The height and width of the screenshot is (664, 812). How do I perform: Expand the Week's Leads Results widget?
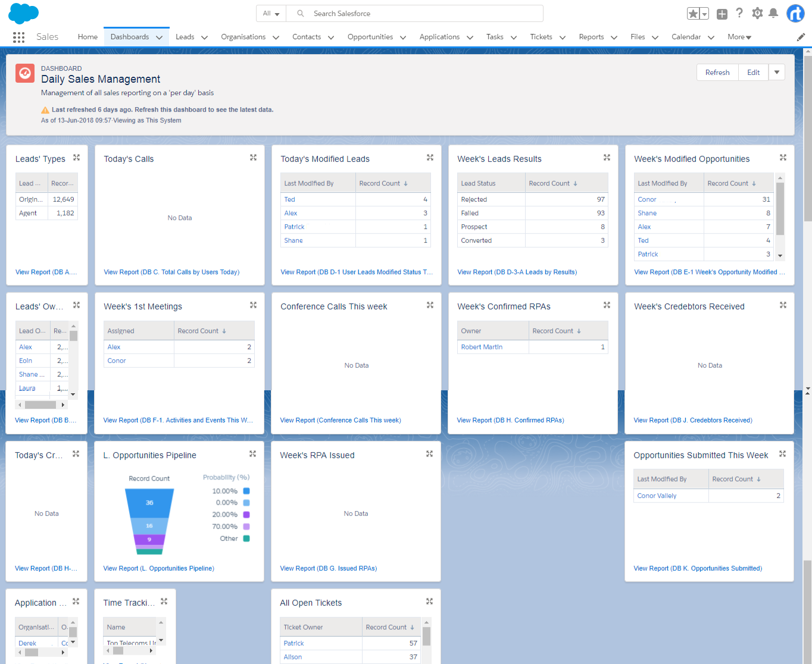(607, 158)
